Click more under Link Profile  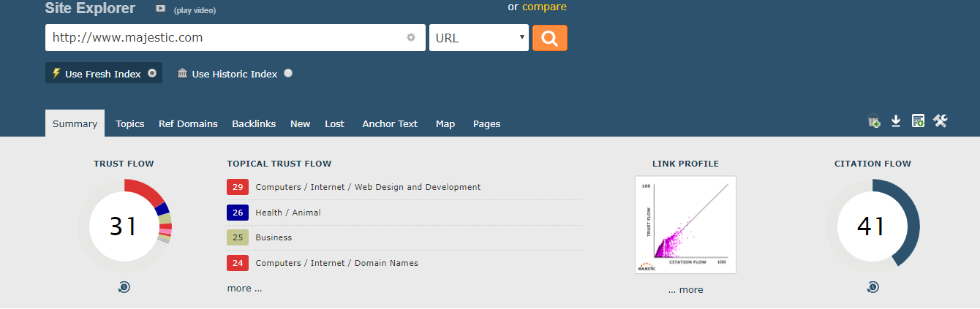[x=685, y=290]
